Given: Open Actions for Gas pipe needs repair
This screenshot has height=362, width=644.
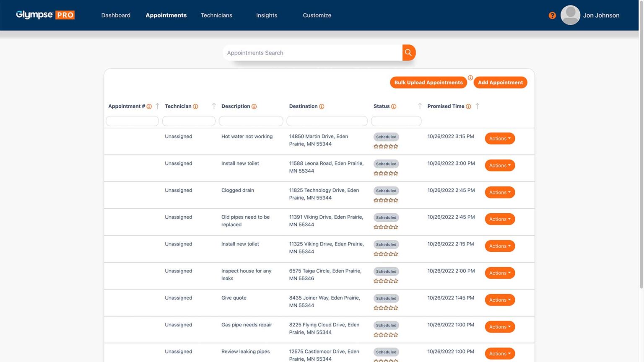Looking at the screenshot, I should point(500,327).
